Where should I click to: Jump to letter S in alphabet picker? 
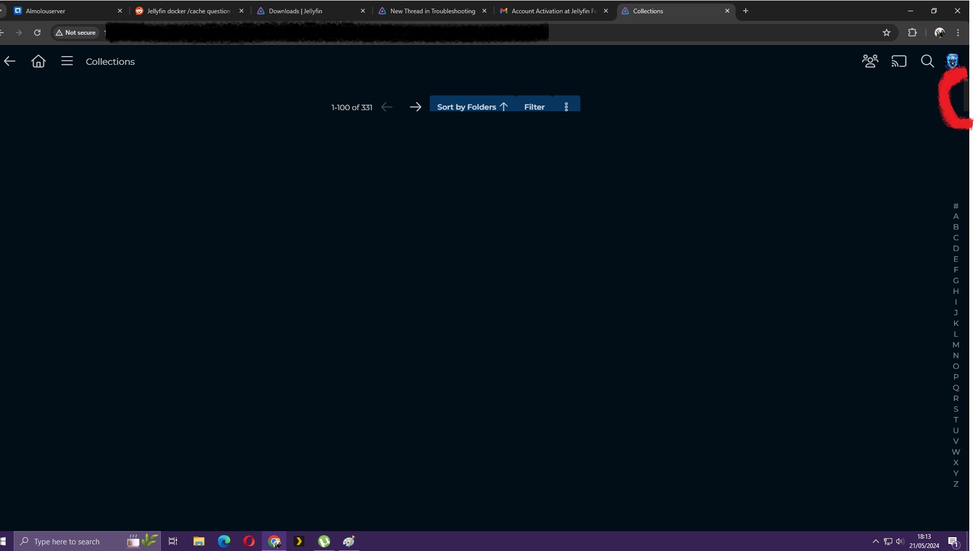(956, 409)
